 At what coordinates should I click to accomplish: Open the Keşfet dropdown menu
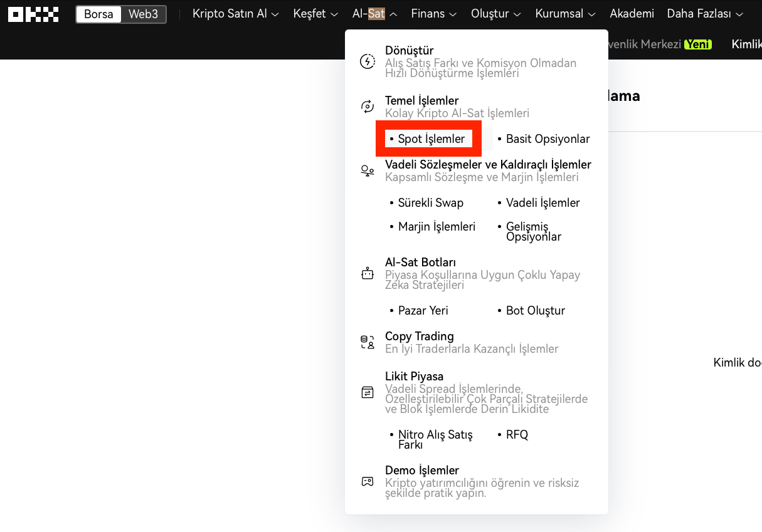315,14
